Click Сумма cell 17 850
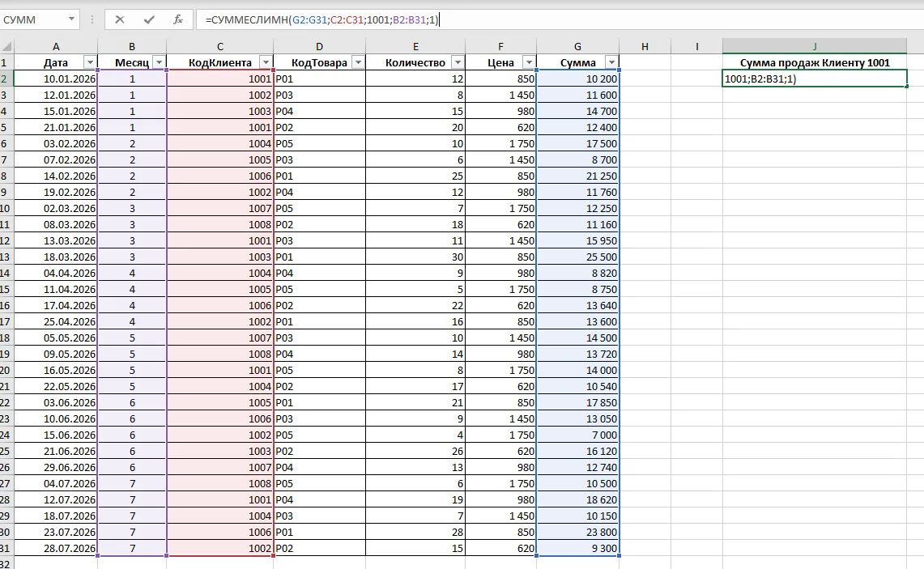Viewport: 924px width, 569px height. [577, 402]
